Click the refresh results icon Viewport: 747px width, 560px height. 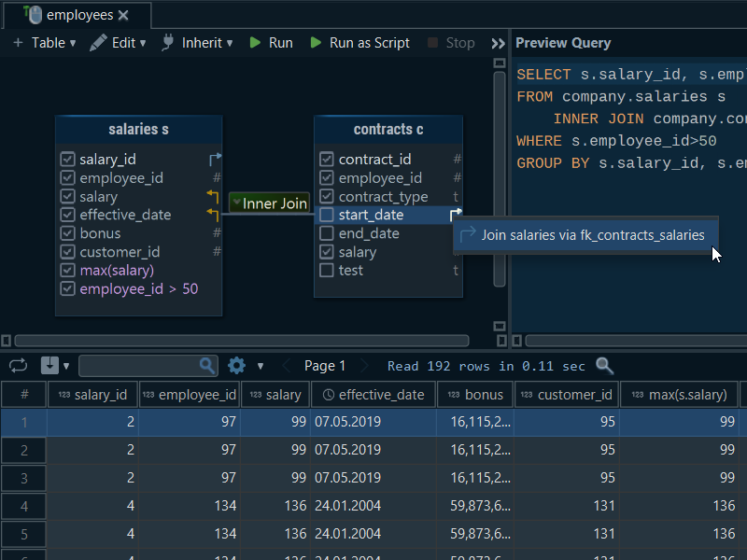click(18, 366)
